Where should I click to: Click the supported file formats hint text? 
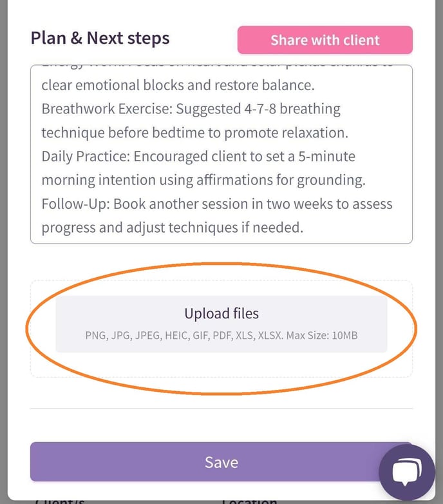pos(221,335)
